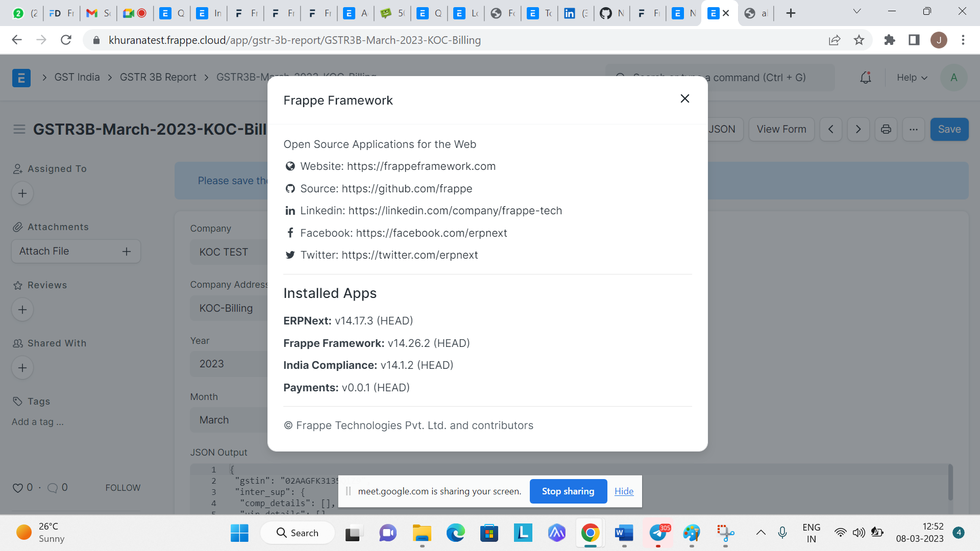This screenshot has height=551, width=980.
Task: Click the JSON Output scrollbar
Action: 950,482
